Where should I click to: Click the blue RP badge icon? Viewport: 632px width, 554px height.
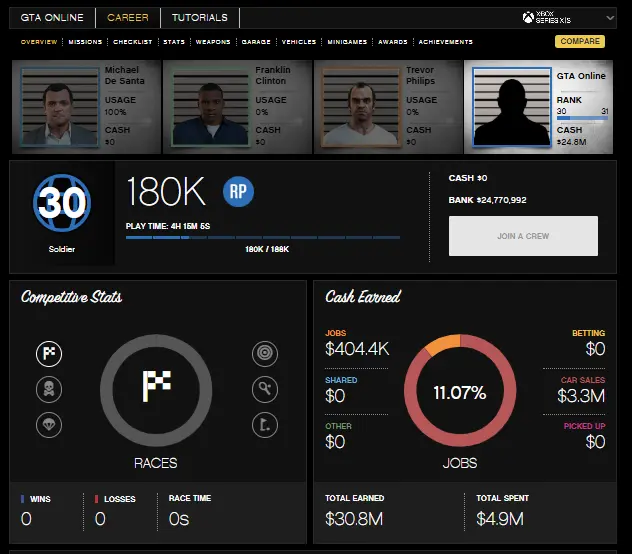pyautogui.click(x=238, y=191)
